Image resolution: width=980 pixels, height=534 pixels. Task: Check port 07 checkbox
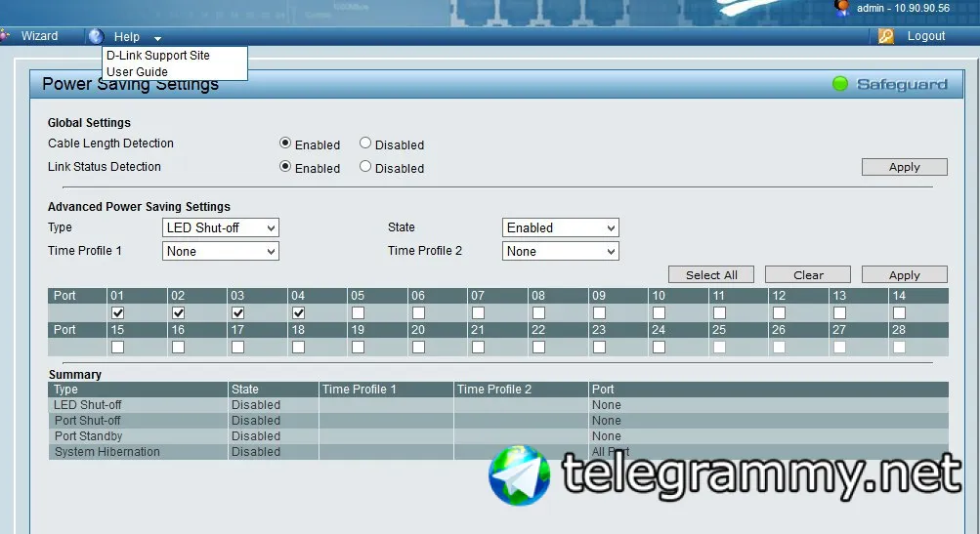pyautogui.click(x=478, y=312)
